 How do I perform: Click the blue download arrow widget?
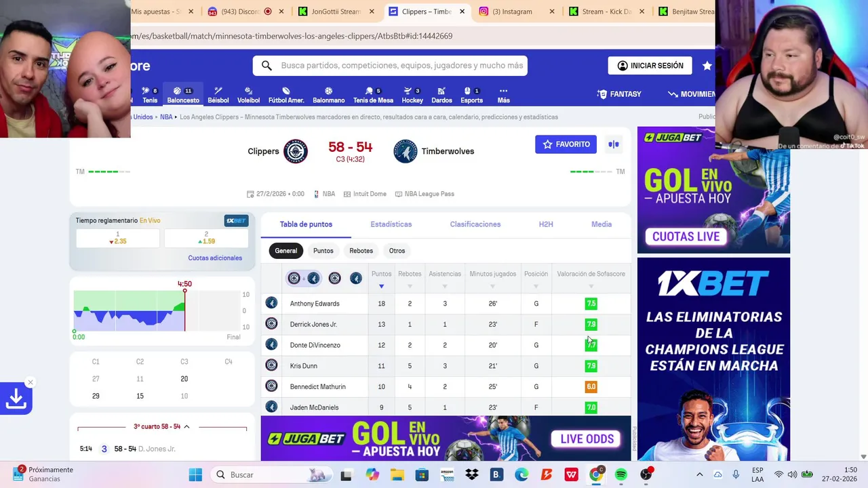[x=16, y=399]
